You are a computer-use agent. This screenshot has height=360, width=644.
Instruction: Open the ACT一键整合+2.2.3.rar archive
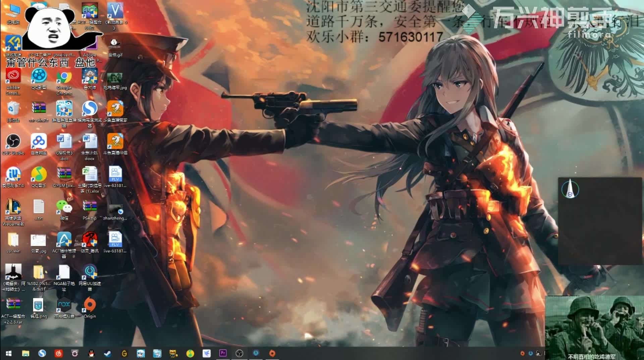13,310
